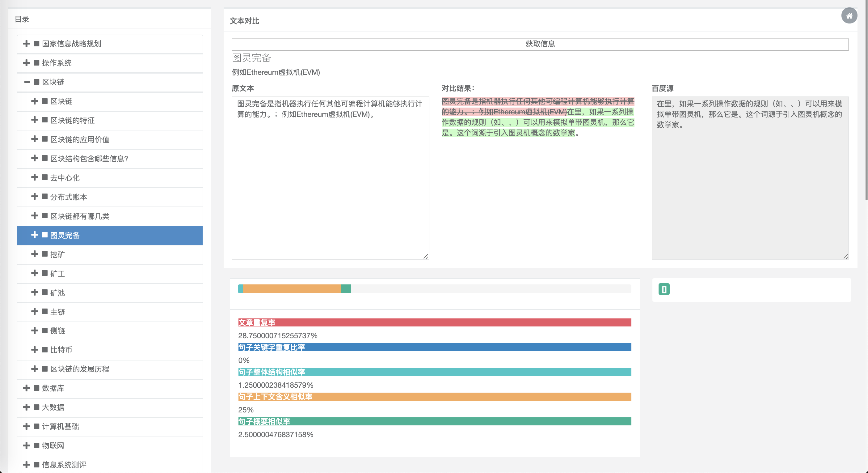The width and height of the screenshot is (868, 473).
Task: Click the 获取信息 button
Action: (x=540, y=44)
